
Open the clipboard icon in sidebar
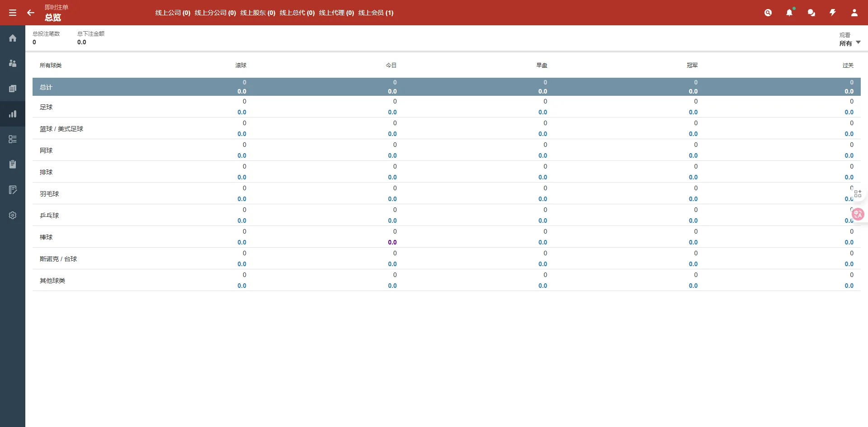(13, 164)
